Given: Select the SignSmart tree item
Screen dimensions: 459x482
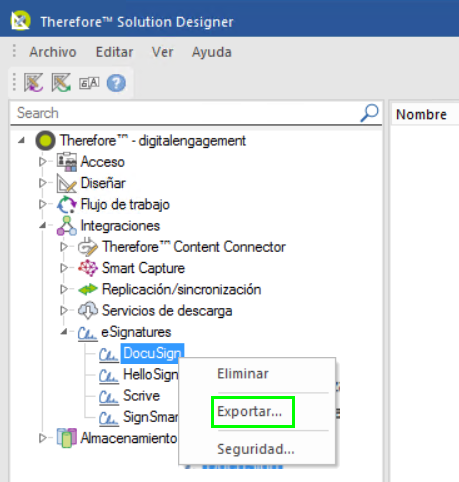Looking at the screenshot, I should pyautogui.click(x=151, y=417).
